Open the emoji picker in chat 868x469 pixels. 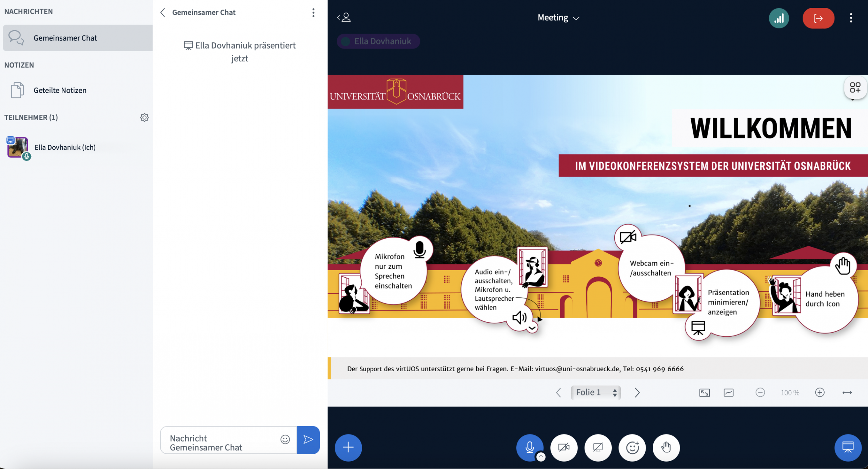[x=285, y=439]
